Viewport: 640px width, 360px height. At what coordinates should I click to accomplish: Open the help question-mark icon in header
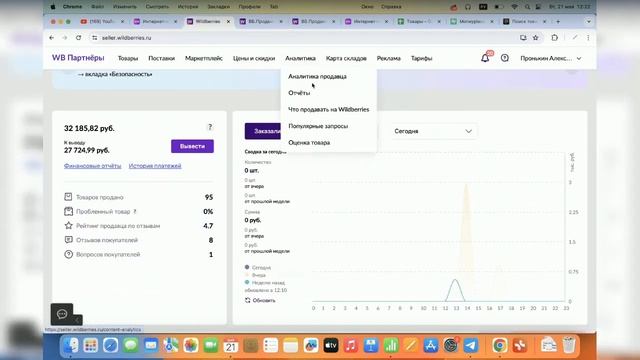pyautogui.click(x=505, y=58)
